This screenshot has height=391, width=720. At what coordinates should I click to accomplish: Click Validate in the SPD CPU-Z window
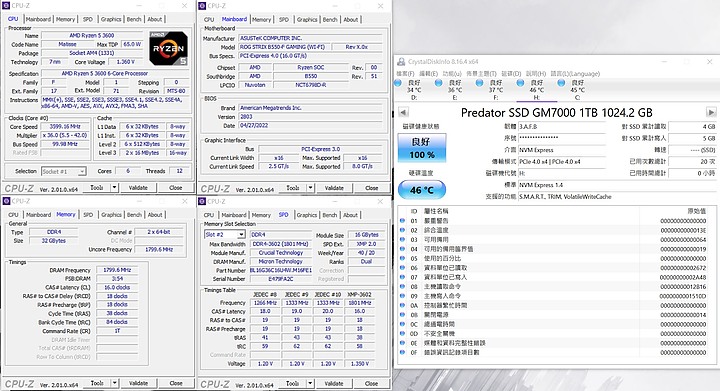[x=334, y=383]
